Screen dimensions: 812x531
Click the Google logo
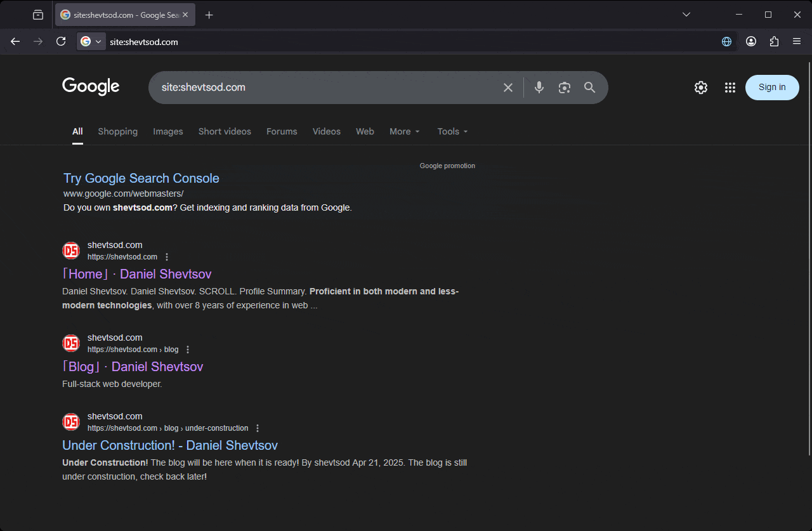click(x=91, y=87)
